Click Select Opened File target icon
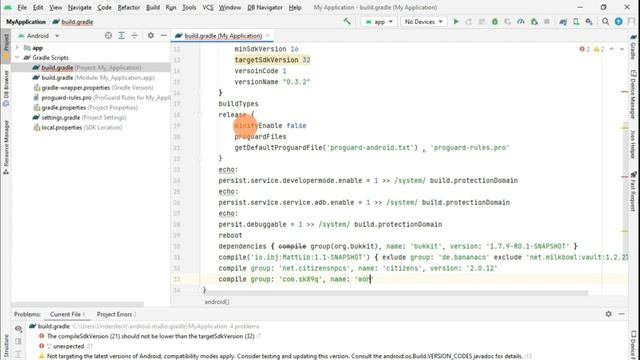Viewport: 640px width, 360px height. [x=108, y=36]
